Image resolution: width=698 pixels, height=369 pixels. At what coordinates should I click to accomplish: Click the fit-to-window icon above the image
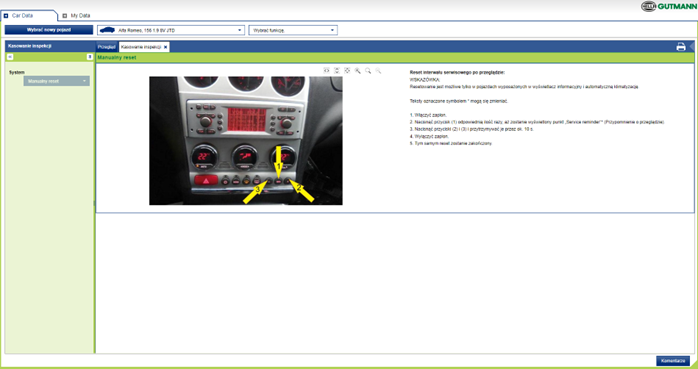(x=347, y=70)
